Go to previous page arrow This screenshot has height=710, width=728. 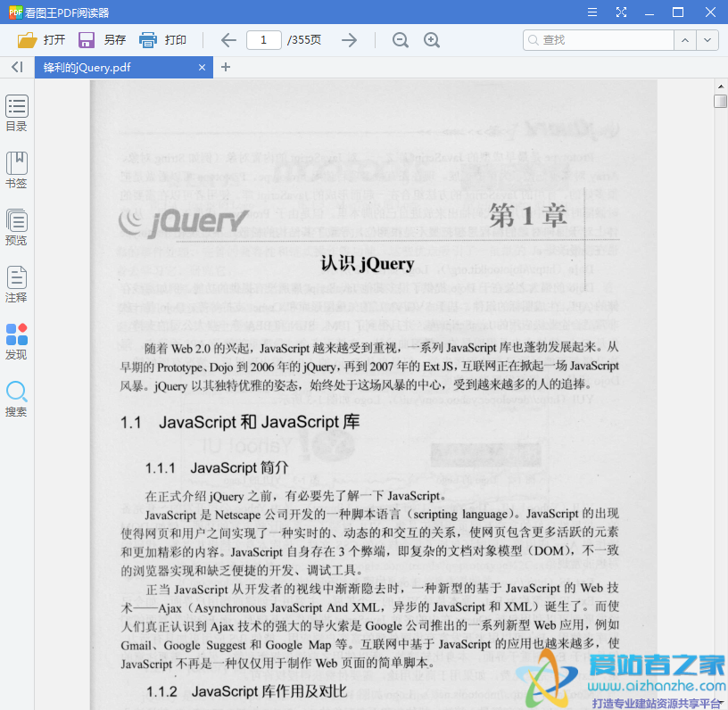[x=228, y=40]
